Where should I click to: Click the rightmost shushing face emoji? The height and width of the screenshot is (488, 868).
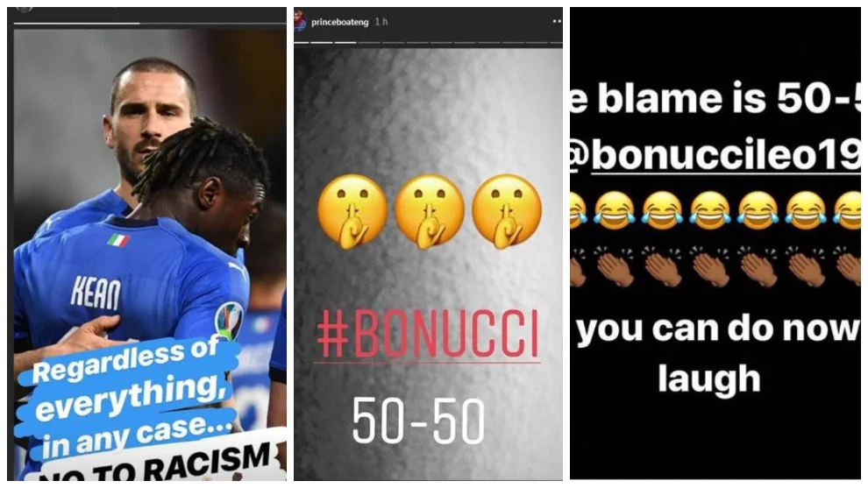pyautogui.click(x=507, y=212)
